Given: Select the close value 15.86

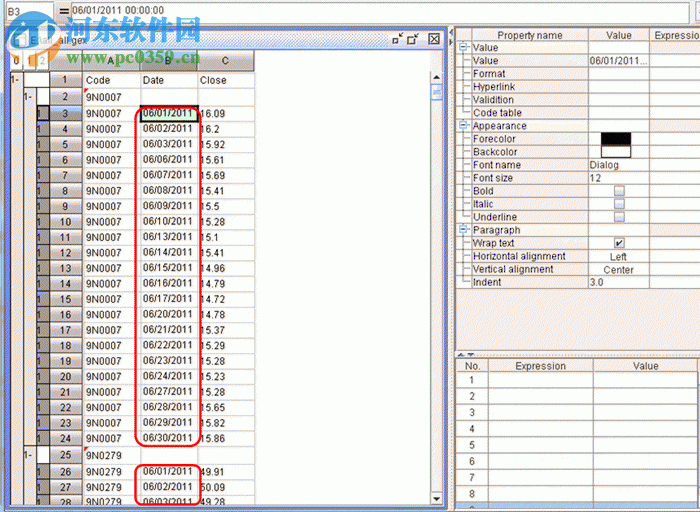Looking at the screenshot, I should (x=226, y=438).
